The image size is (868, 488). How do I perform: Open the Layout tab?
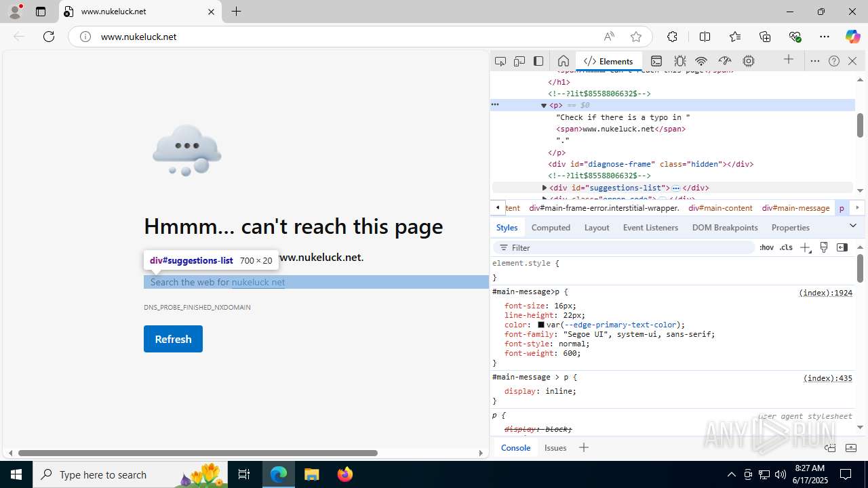(597, 228)
